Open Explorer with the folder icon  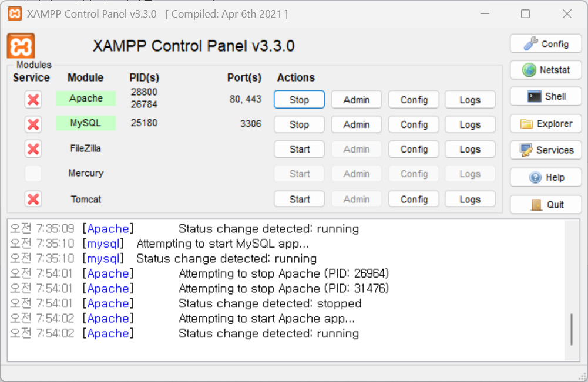click(x=546, y=124)
